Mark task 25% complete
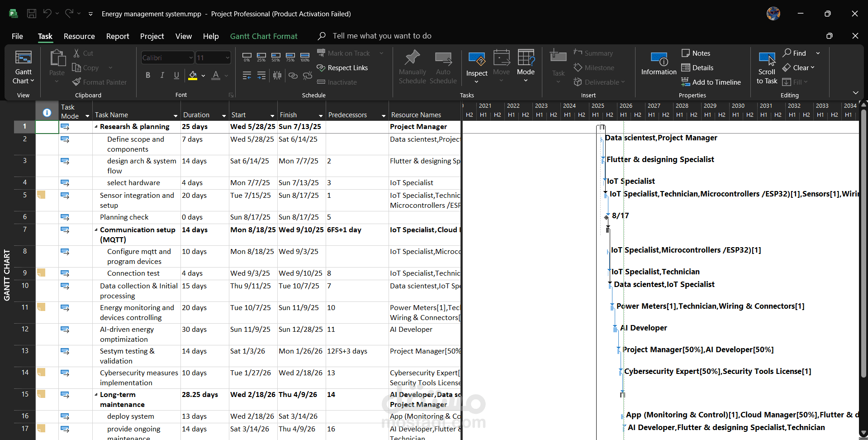Viewport: 868px width, 440px height. tap(261, 57)
